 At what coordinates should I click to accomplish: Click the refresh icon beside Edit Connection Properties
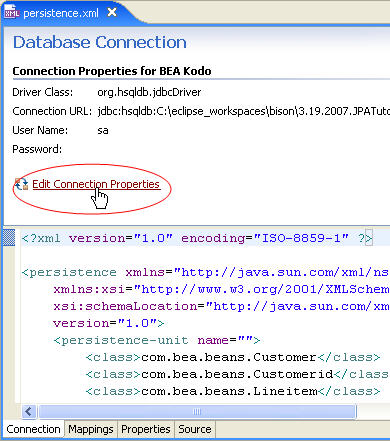coord(21,184)
